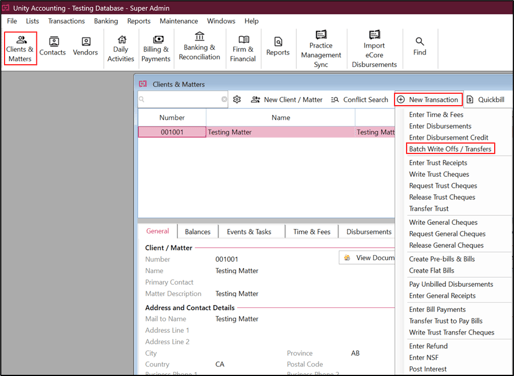Open Import eCore Disbursements
Screen dimensions: 514x376
[x=374, y=49]
